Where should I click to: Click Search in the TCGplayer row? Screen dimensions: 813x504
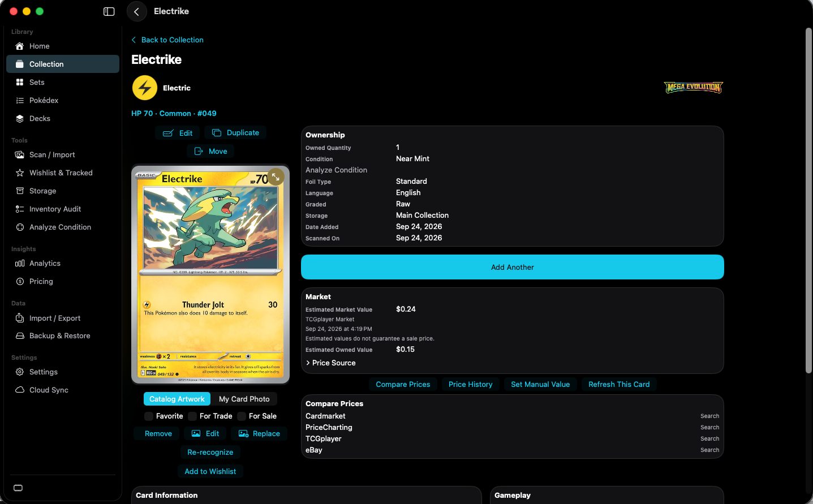click(x=709, y=438)
